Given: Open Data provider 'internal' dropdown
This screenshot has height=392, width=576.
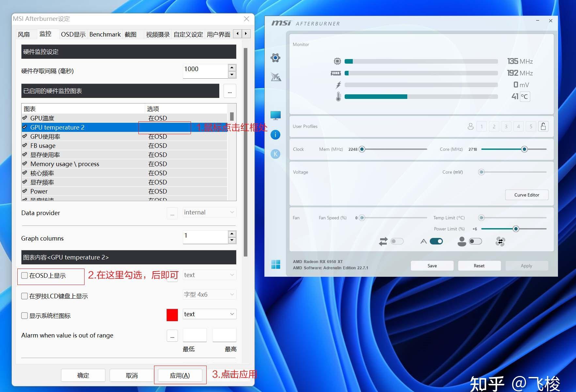Looking at the screenshot, I should (209, 212).
